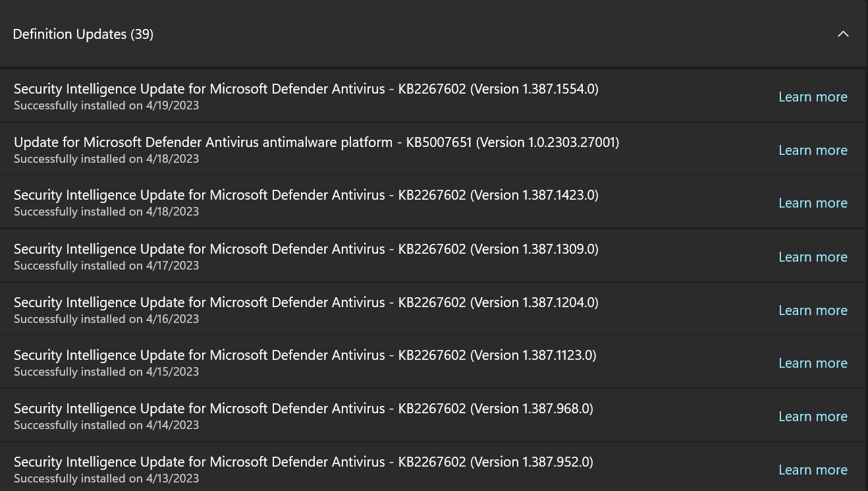
Task: Click the 'Successfully installed on 4/19/2023' status text
Action: (x=106, y=105)
